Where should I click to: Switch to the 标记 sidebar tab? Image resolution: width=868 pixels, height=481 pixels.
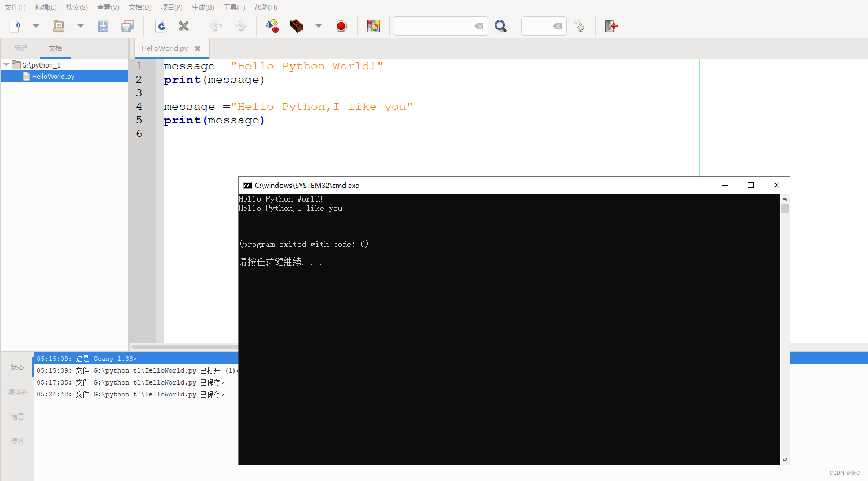tap(20, 48)
